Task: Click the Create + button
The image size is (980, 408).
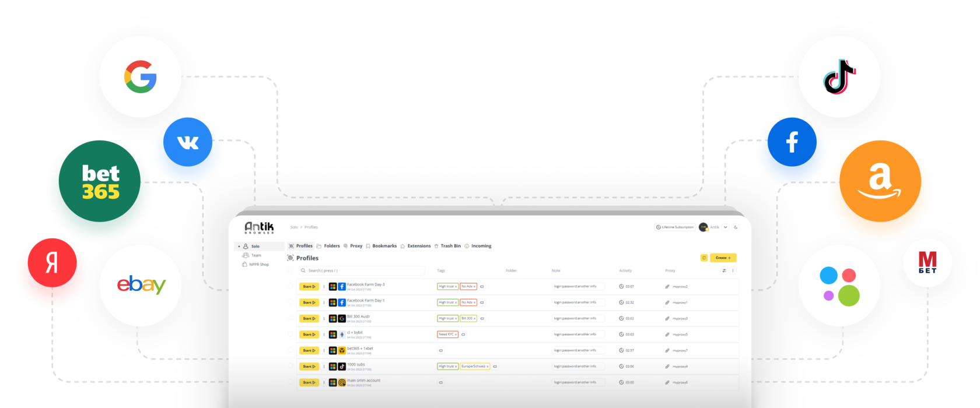Action: (x=723, y=258)
